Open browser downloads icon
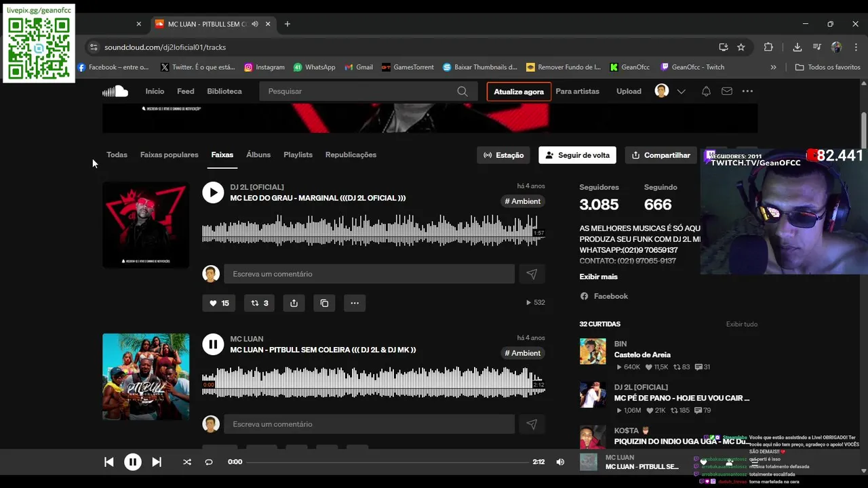 [x=797, y=47]
